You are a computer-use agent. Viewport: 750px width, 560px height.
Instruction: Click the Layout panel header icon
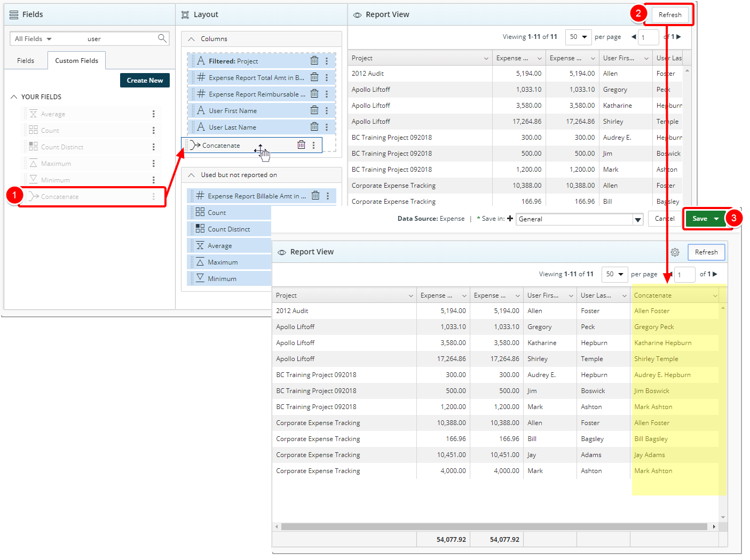pos(185,15)
